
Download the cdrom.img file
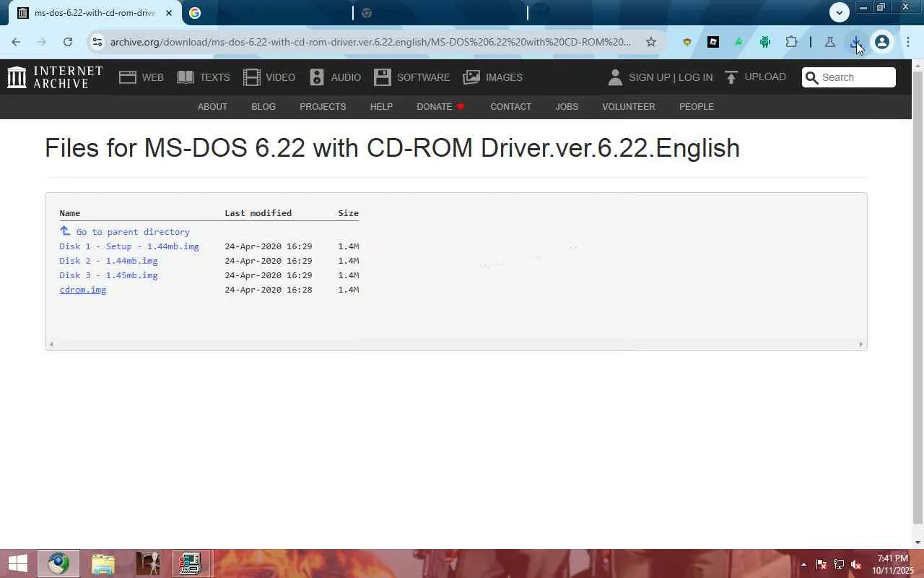(x=82, y=290)
